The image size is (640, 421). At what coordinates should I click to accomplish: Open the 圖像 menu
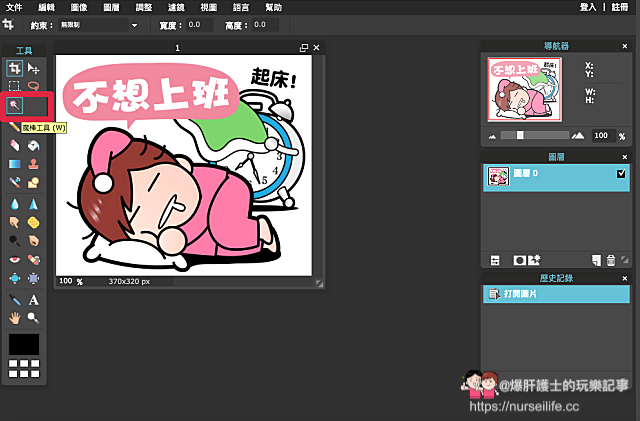click(x=79, y=7)
